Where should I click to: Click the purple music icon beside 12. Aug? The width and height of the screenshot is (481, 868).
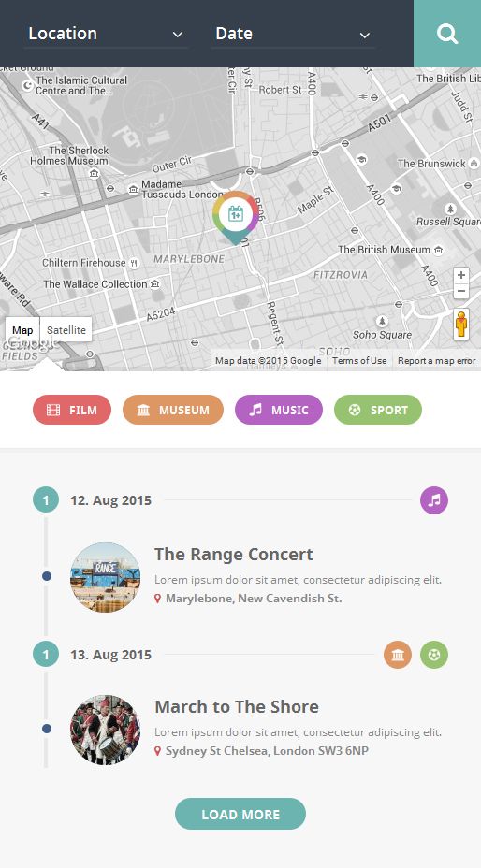(x=434, y=500)
